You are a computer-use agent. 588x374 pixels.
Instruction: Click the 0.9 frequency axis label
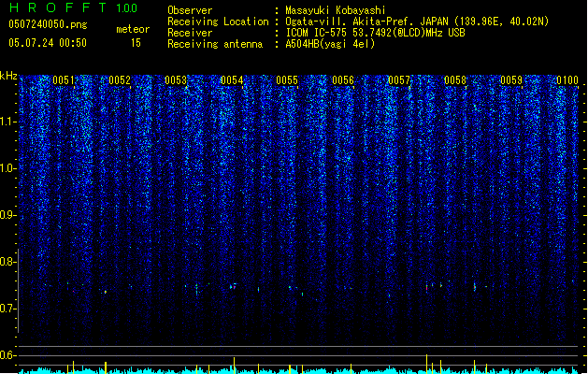point(7,215)
